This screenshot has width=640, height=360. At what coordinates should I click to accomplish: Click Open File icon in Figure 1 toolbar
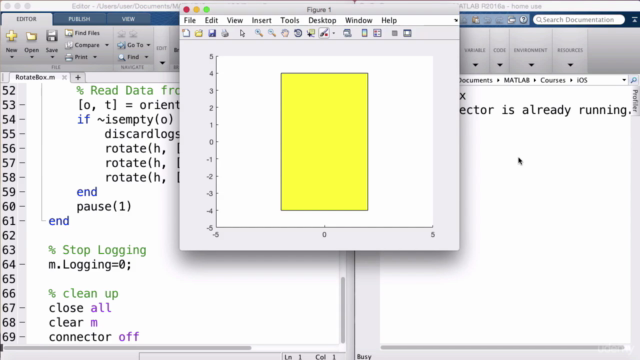pyautogui.click(x=199, y=33)
